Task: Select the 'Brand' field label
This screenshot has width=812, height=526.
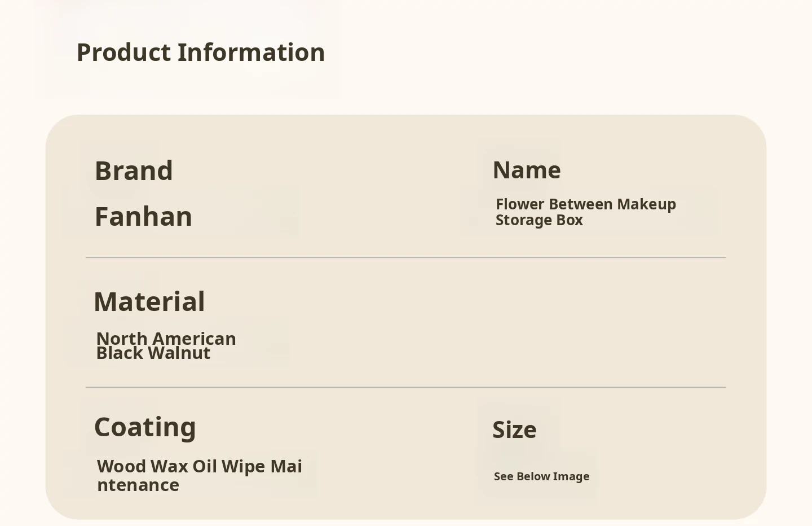Action: (134, 171)
